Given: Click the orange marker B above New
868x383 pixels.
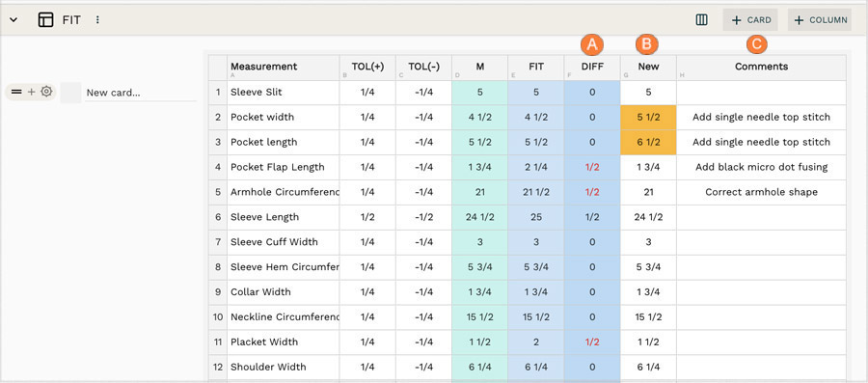Looking at the screenshot, I should coord(646,44).
